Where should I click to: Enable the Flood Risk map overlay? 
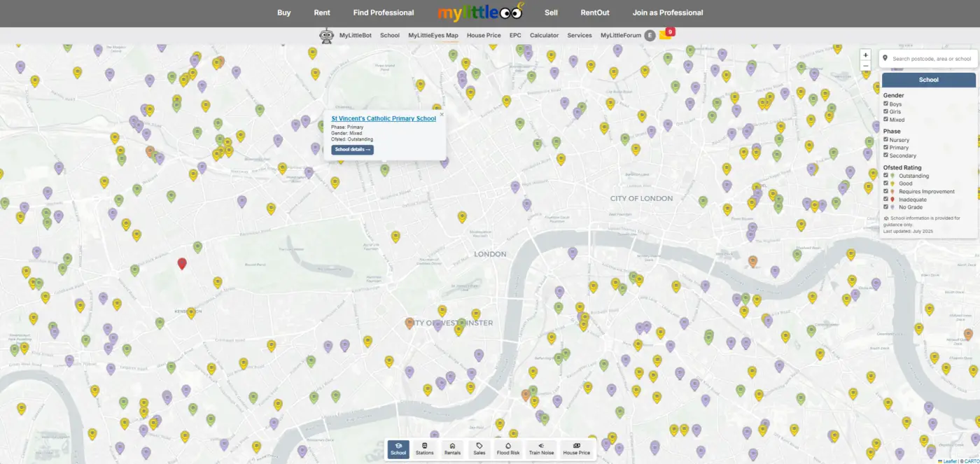(x=507, y=449)
